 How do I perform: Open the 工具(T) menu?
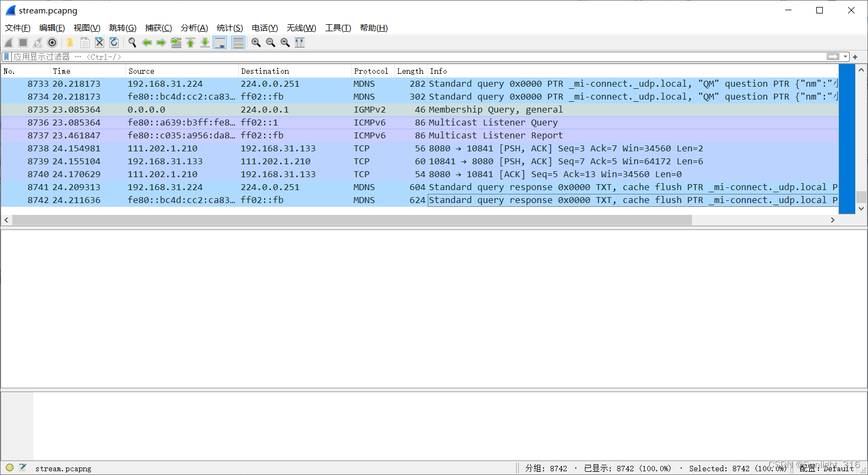tap(338, 28)
